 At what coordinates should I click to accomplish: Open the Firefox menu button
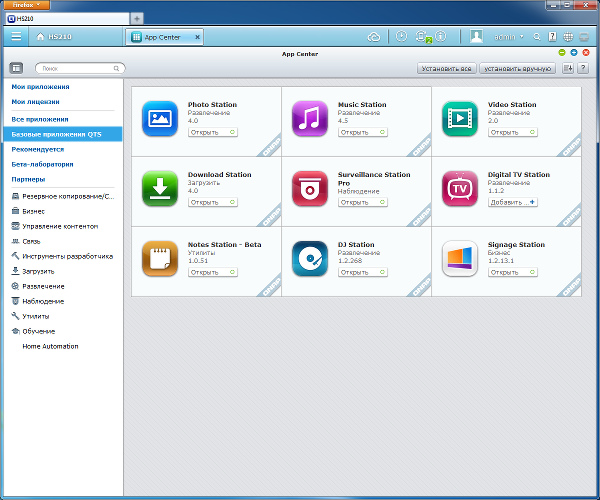(x=26, y=5)
